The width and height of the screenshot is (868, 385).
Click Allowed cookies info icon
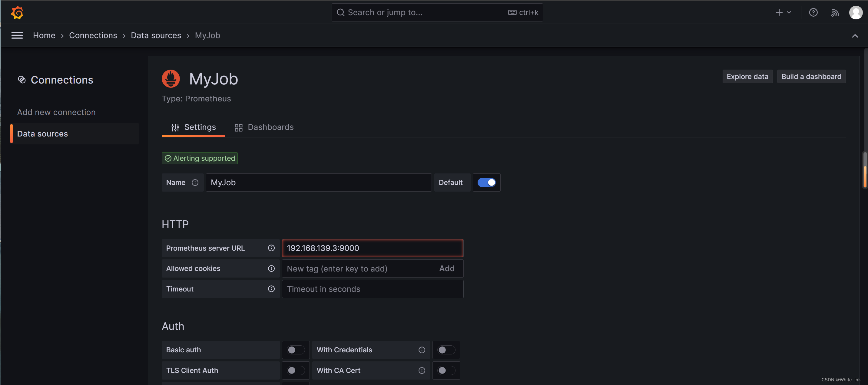[271, 268]
